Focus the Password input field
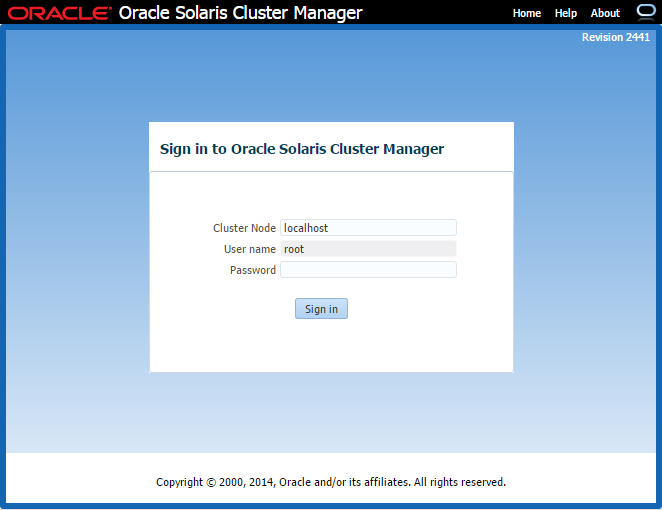 click(368, 270)
